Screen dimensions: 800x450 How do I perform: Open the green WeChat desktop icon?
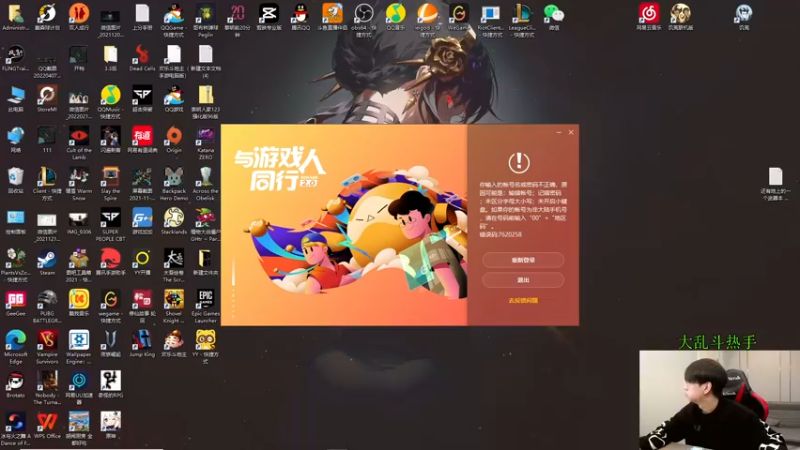[554, 17]
